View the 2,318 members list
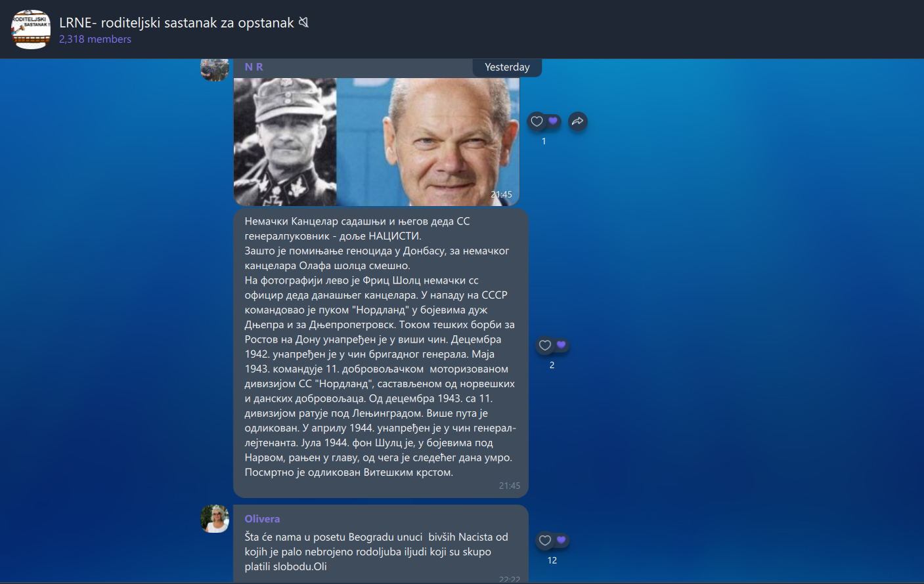Image resolution: width=924 pixels, height=584 pixels. 95,39
